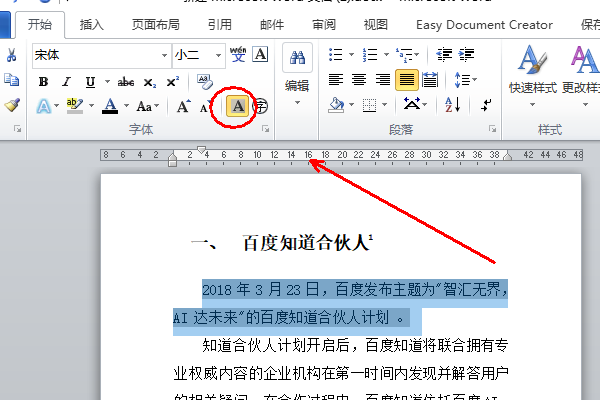The image size is (600, 400).
Task: Switch to the 引用 tab
Action: 220,25
